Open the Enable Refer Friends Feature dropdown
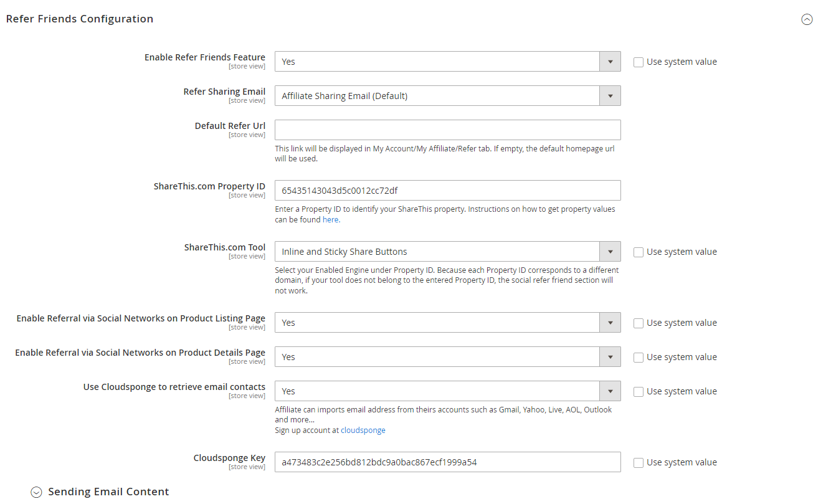831x504 pixels. (x=447, y=62)
